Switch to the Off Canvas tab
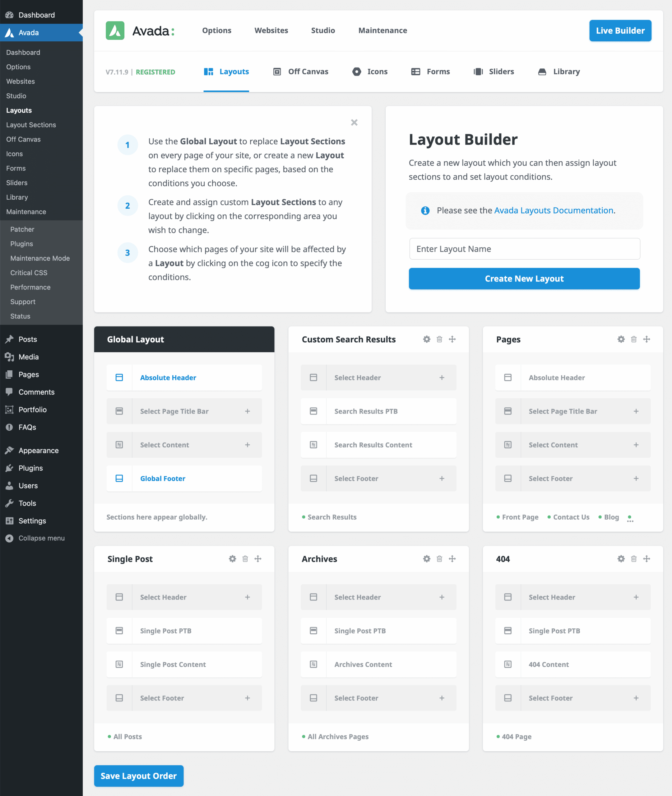The height and width of the screenshot is (796, 672). (x=301, y=72)
